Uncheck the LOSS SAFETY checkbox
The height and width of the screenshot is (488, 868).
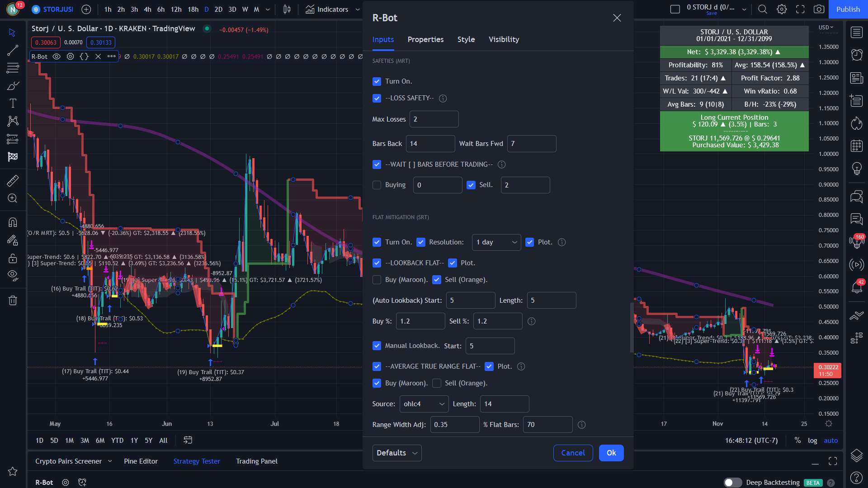click(x=377, y=98)
